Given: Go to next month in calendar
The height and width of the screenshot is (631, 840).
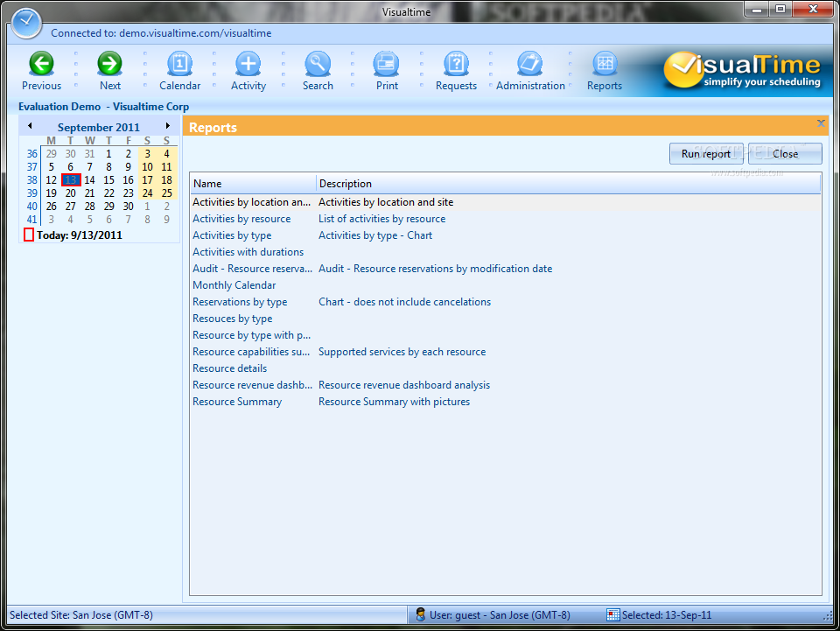Looking at the screenshot, I should 168,126.
